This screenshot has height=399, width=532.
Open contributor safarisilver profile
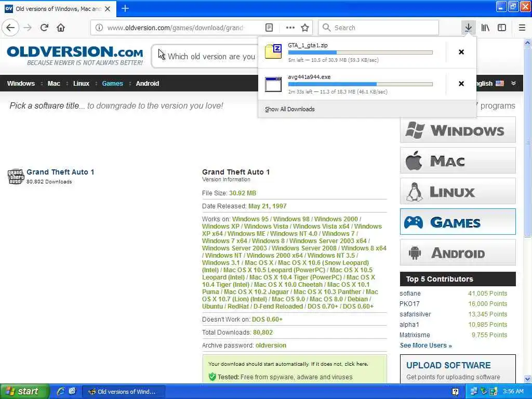point(415,314)
